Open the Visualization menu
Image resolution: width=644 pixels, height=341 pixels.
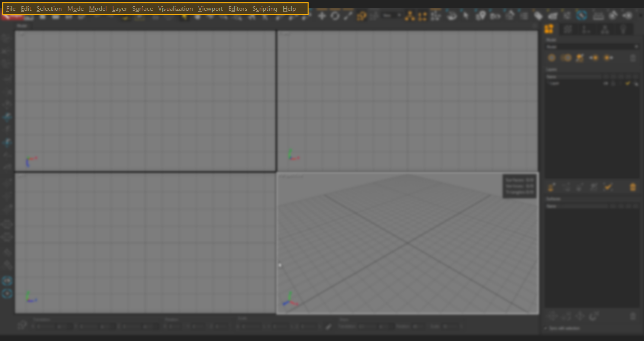(x=175, y=9)
